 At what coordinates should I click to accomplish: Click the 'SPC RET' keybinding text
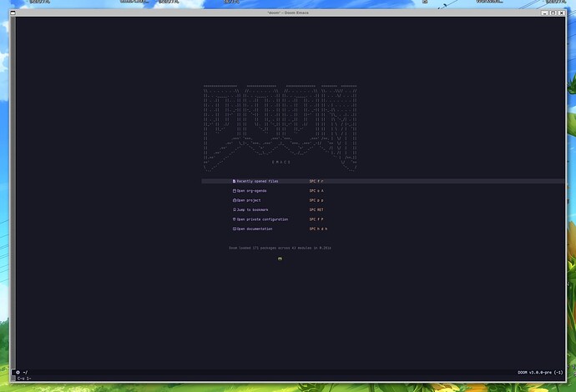pos(316,210)
